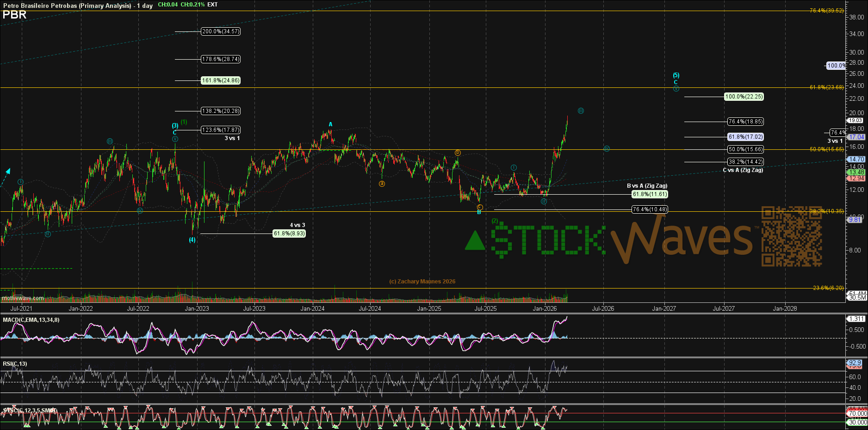
Task: Click the 19.03 current price tag
Action: point(856,120)
